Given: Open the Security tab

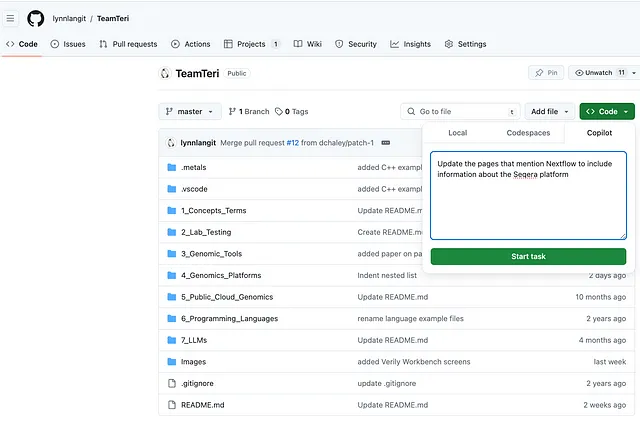Looking at the screenshot, I should [356, 44].
